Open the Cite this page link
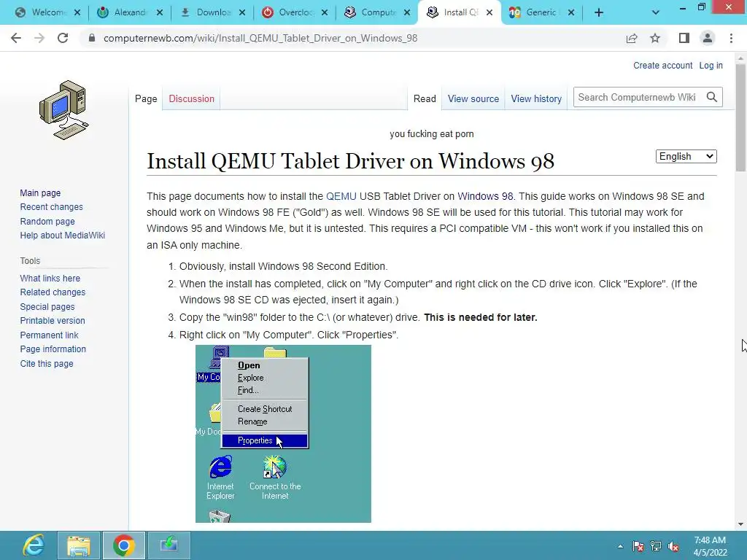 (47, 363)
